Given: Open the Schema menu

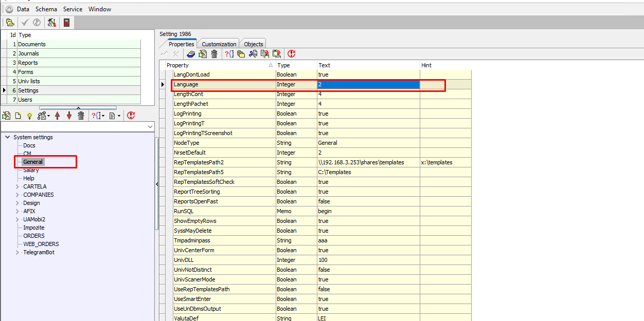Looking at the screenshot, I should [46, 9].
